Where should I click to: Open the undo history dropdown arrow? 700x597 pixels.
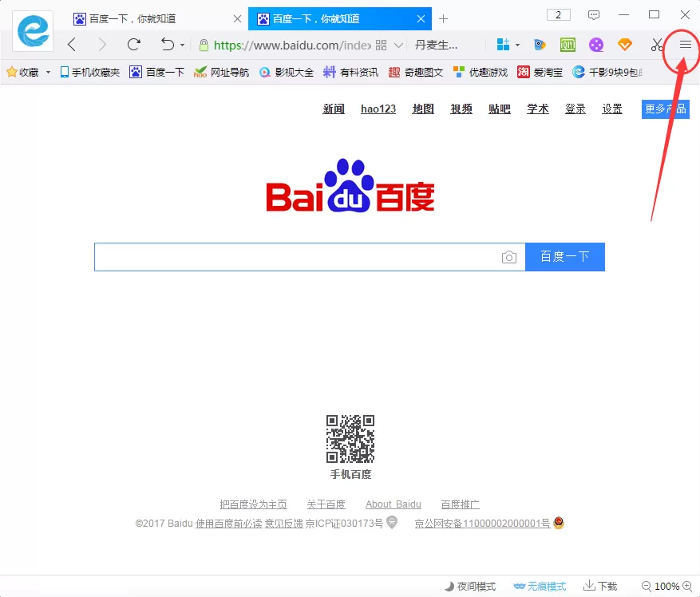click(x=182, y=45)
